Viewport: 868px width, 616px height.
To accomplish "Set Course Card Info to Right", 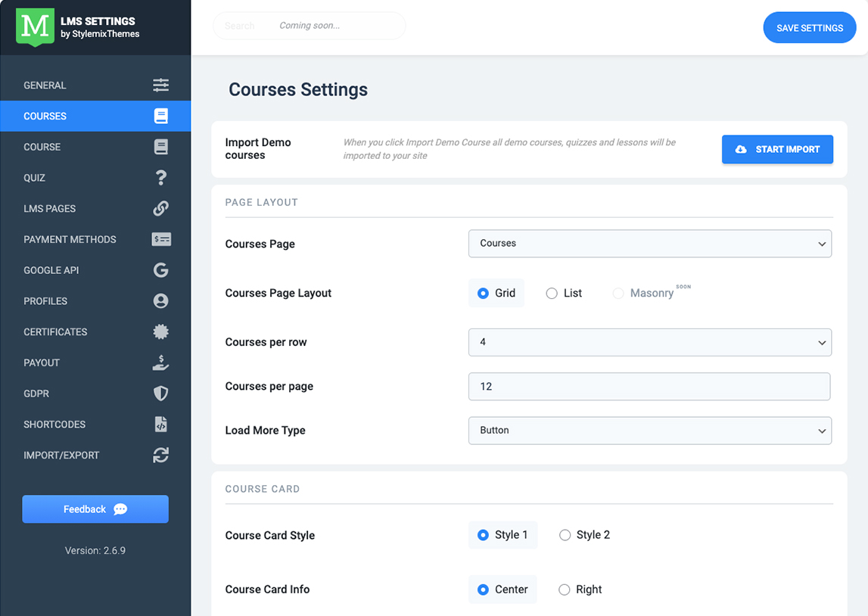I will (564, 590).
